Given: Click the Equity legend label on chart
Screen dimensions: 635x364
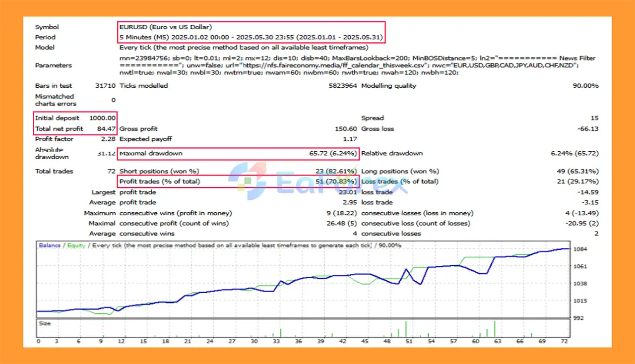Looking at the screenshot, I should pyautogui.click(x=76, y=245).
